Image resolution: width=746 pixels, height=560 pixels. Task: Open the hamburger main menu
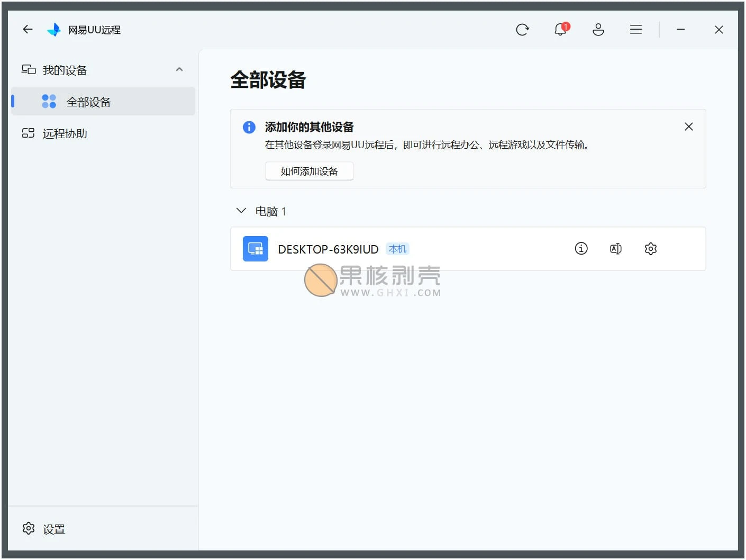636,30
